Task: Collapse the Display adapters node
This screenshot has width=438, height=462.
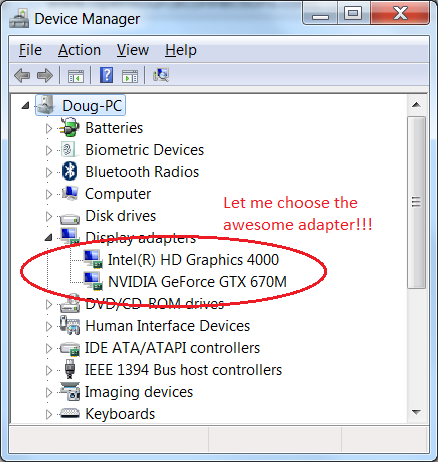Action: (x=49, y=238)
